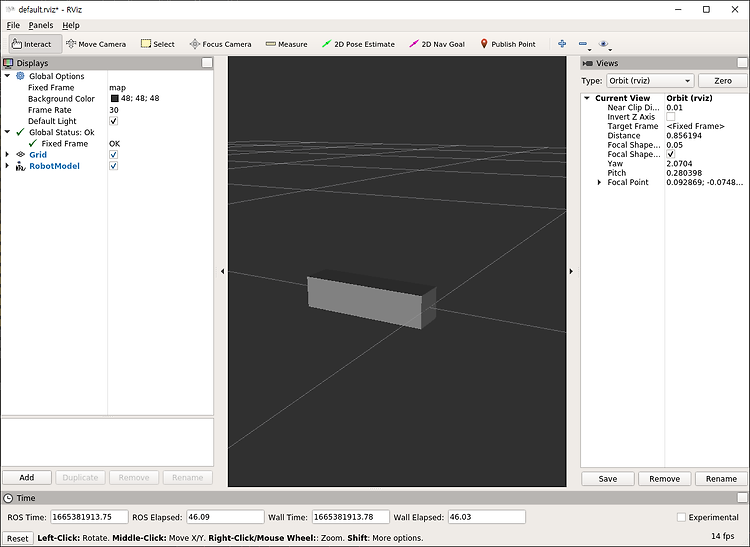Collapse the Global Options tree node
The image size is (750, 547).
coord(7,76)
